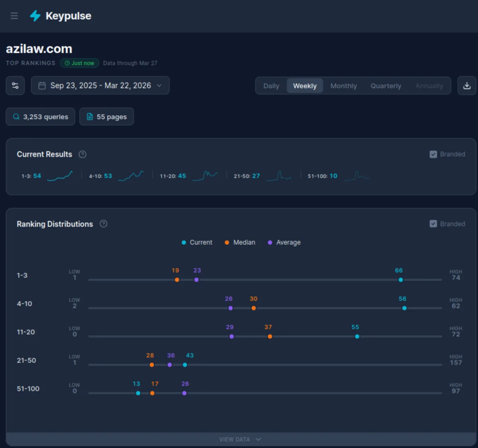The height and width of the screenshot is (448, 478).
Task: Open the Ranking Distributions help icon
Action: [103, 224]
